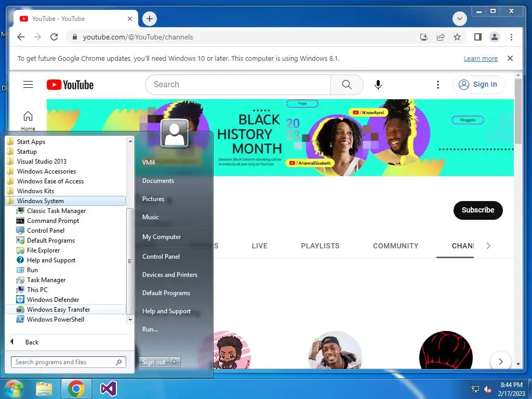Viewport: 532px width, 399px height.
Task: Open My Computer from start menu
Action: 162,237
